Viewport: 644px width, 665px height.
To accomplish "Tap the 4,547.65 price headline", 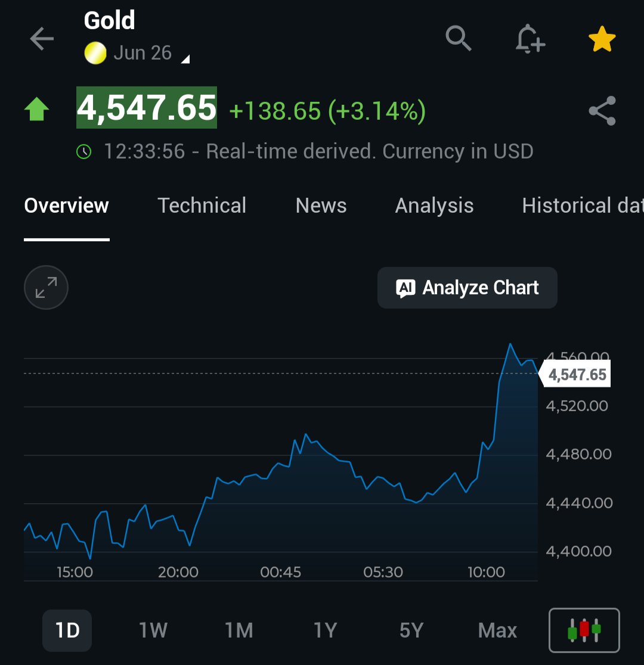I will coord(147,107).
